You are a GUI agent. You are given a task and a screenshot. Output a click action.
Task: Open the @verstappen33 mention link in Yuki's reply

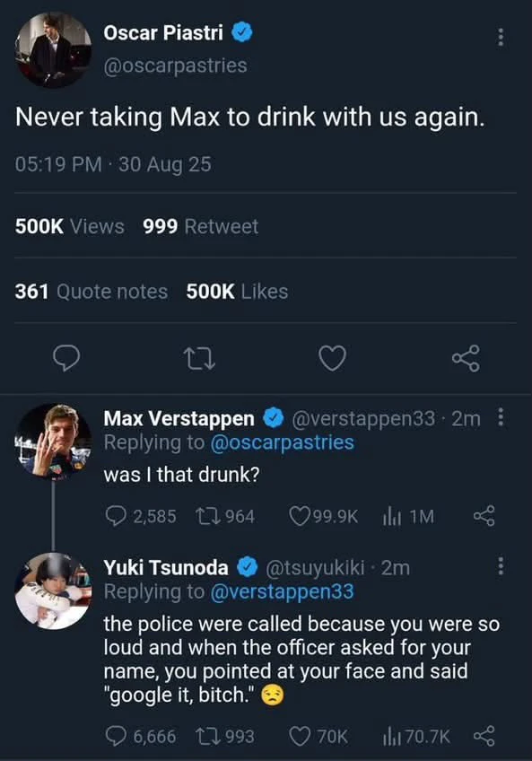[282, 591]
